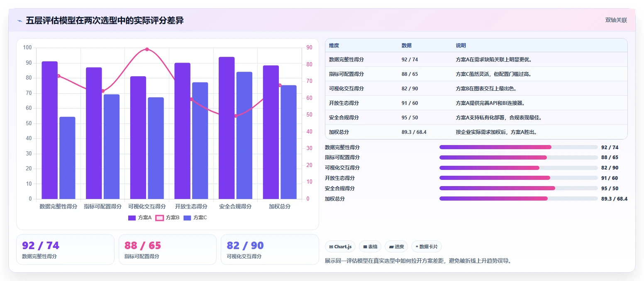Click the dashboard title 五层评估模型在两次选型中的实际评分差异
644x281 pixels.
click(x=105, y=21)
